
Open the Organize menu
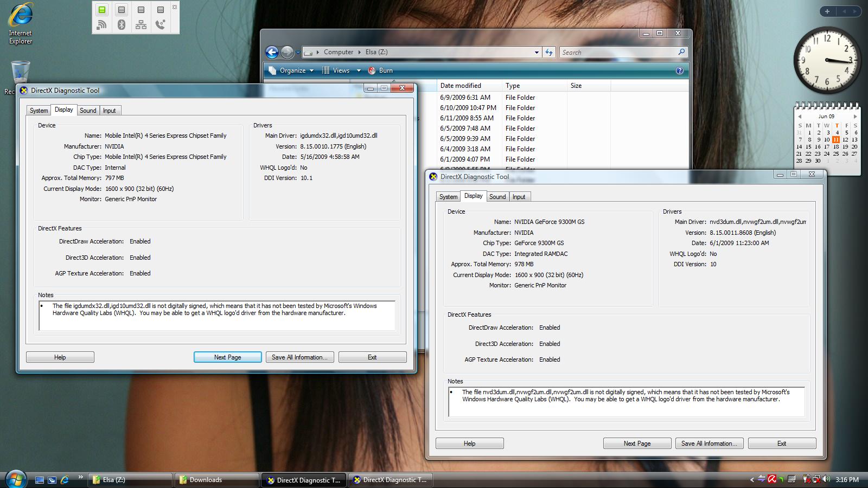[x=291, y=70]
